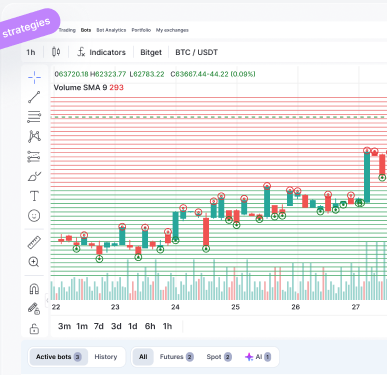Collapse the drawing toolbar side handle
This screenshot has width=387, height=375.
coord(47,300)
